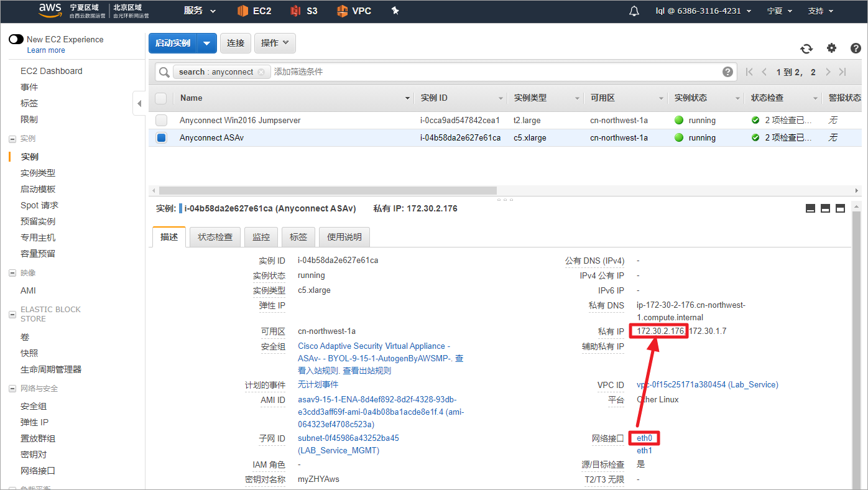Image resolution: width=868 pixels, height=490 pixels.
Task: Switch to the 标签 tags tab
Action: point(298,237)
